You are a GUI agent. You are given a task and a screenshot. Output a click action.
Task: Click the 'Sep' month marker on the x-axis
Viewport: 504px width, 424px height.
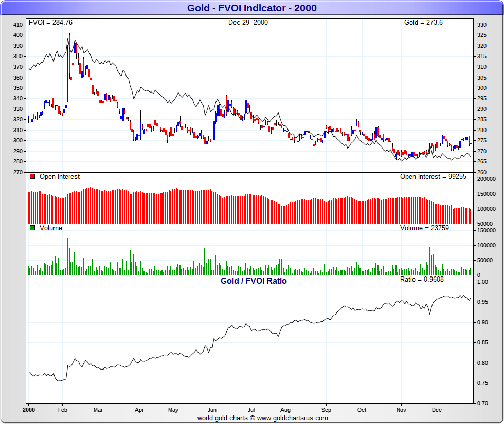[x=326, y=411]
